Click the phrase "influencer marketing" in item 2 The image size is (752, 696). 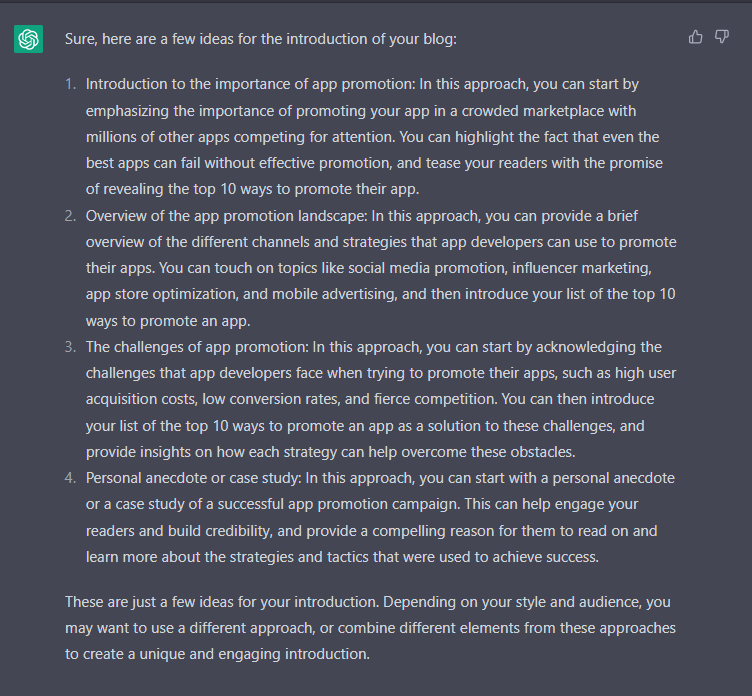581,268
